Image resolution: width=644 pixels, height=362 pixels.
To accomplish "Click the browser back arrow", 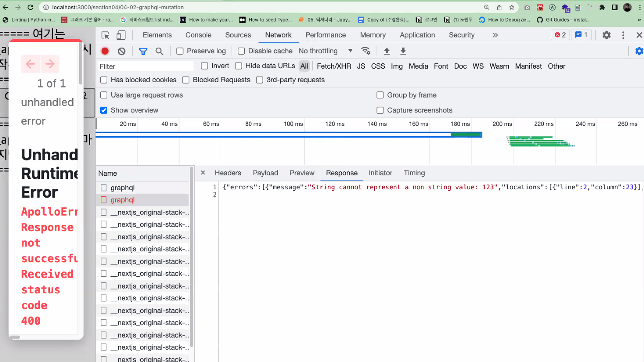I will point(5,7).
